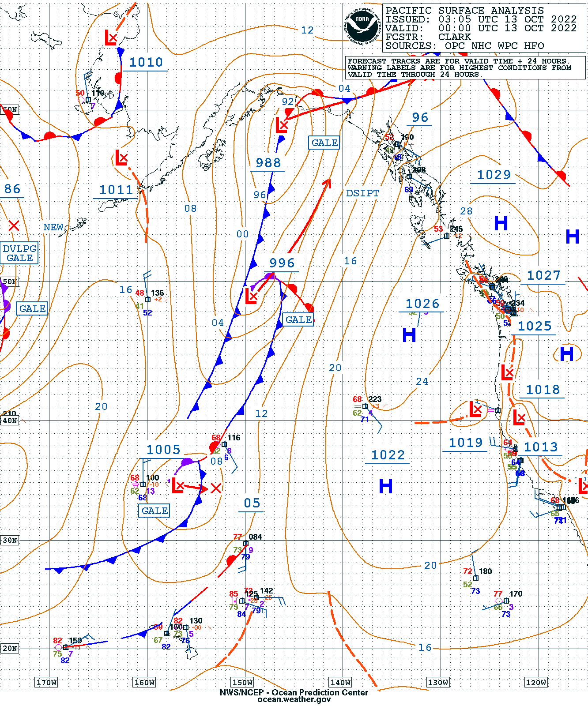Click the 996 pressure label
Image resolution: width=588 pixels, height=706 pixels.
[x=282, y=263]
